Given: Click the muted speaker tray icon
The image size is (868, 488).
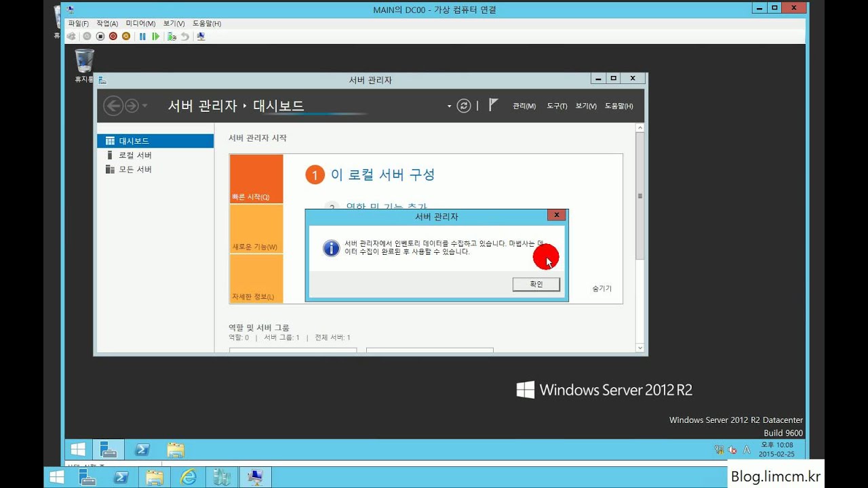Looking at the screenshot, I should [733, 449].
